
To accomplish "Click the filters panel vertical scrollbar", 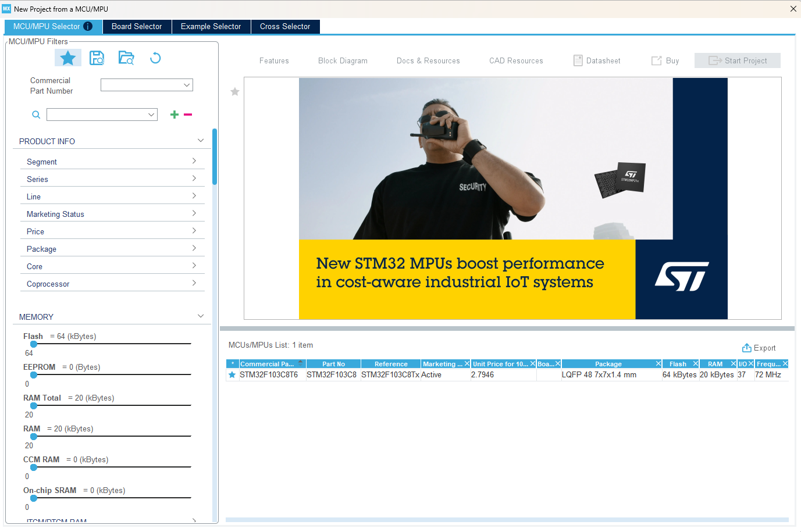I will [215, 157].
